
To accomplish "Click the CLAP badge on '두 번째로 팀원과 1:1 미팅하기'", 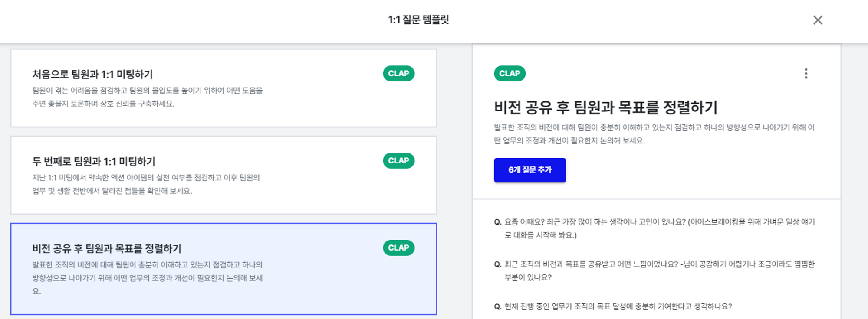I will 398,160.
